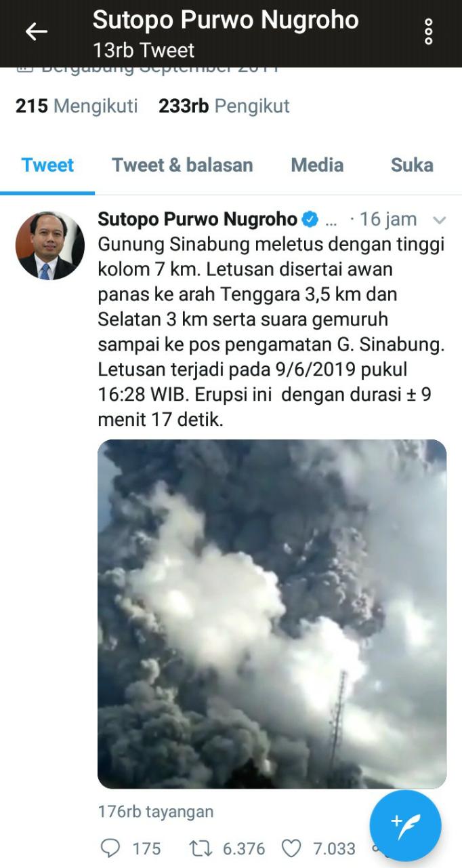Open the Gunung Sinabung tweet text

[x=271, y=332]
